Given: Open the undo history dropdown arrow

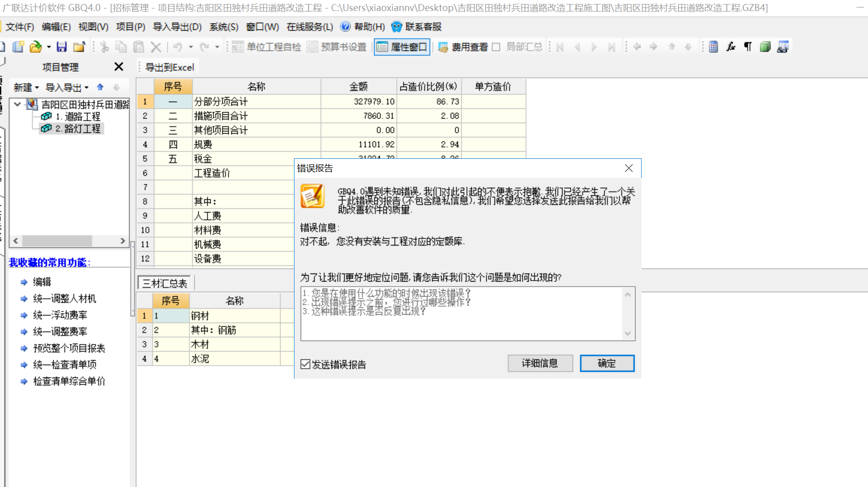Looking at the screenshot, I should tap(190, 47).
